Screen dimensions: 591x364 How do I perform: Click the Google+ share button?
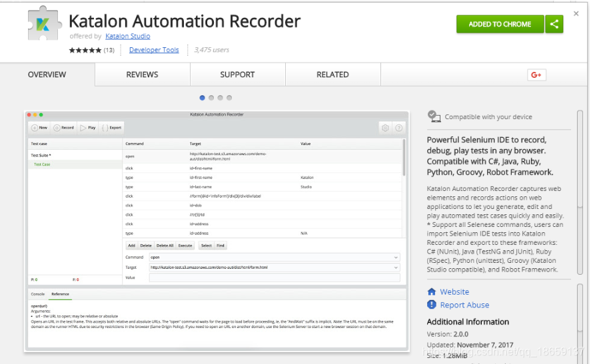[536, 75]
